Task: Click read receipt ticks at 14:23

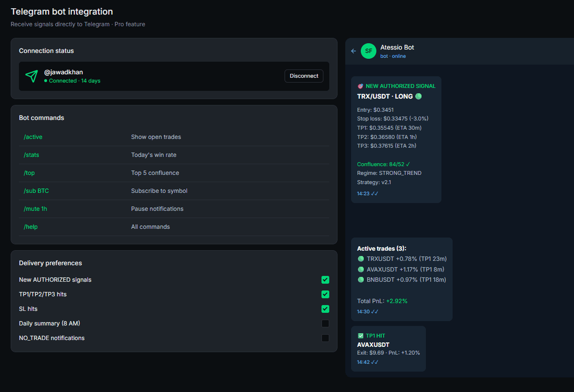Action: tap(374, 194)
